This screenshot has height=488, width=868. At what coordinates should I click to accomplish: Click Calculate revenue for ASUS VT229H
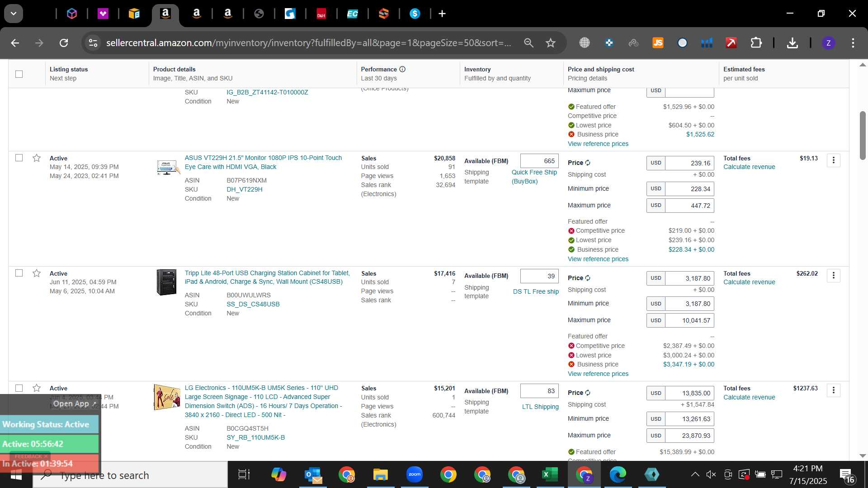point(749,167)
